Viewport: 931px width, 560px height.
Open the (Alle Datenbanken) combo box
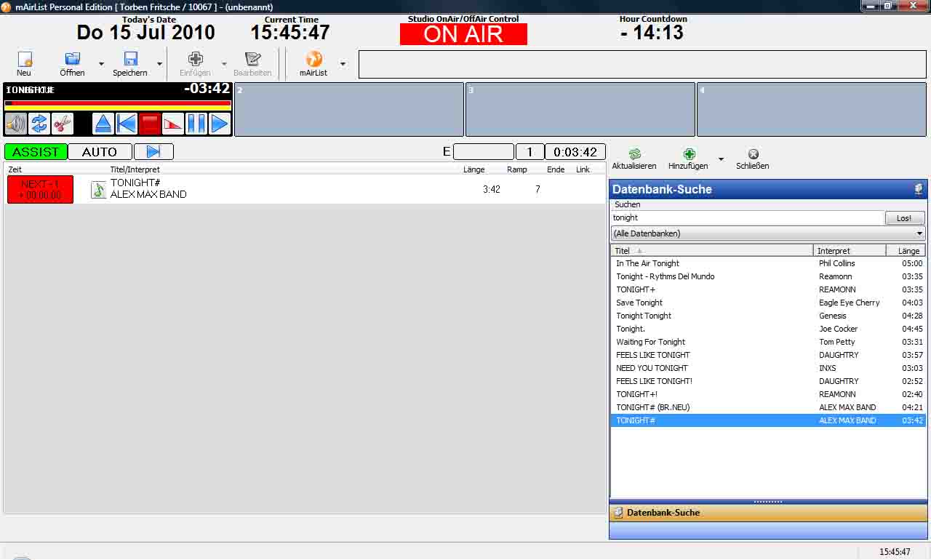coord(768,233)
